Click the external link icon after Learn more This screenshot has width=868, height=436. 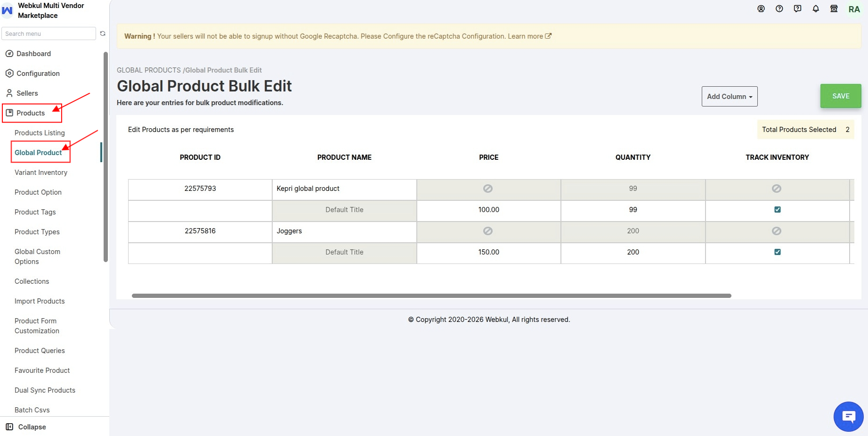548,36
